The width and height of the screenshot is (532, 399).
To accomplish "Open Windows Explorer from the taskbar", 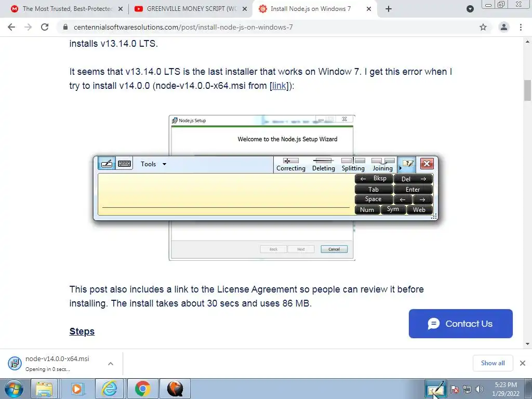I will 45,389.
